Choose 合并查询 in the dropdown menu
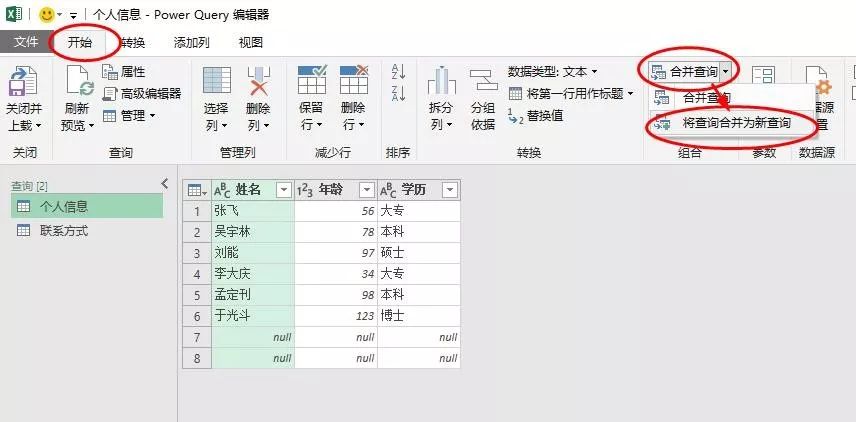Screen dimensions: 856x422 pyautogui.click(x=707, y=98)
